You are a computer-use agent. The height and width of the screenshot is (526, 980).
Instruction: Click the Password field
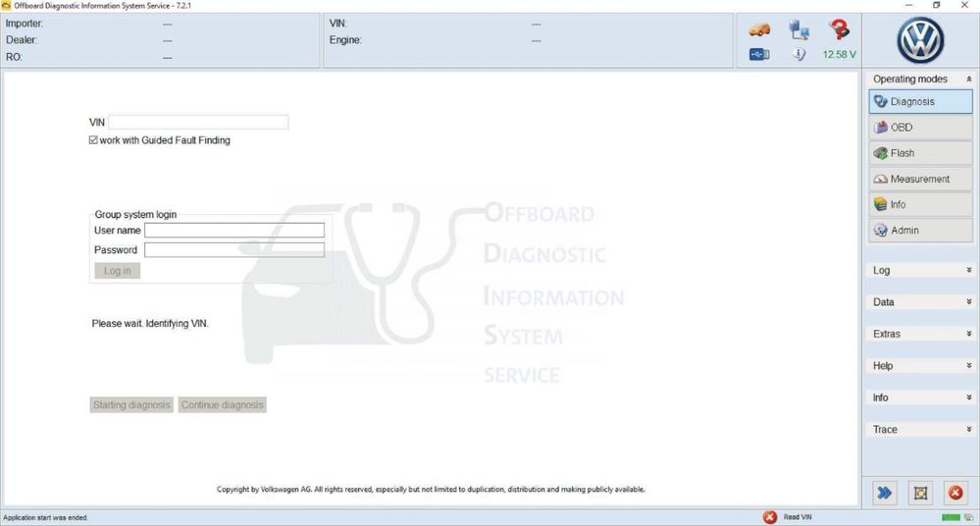(234, 250)
